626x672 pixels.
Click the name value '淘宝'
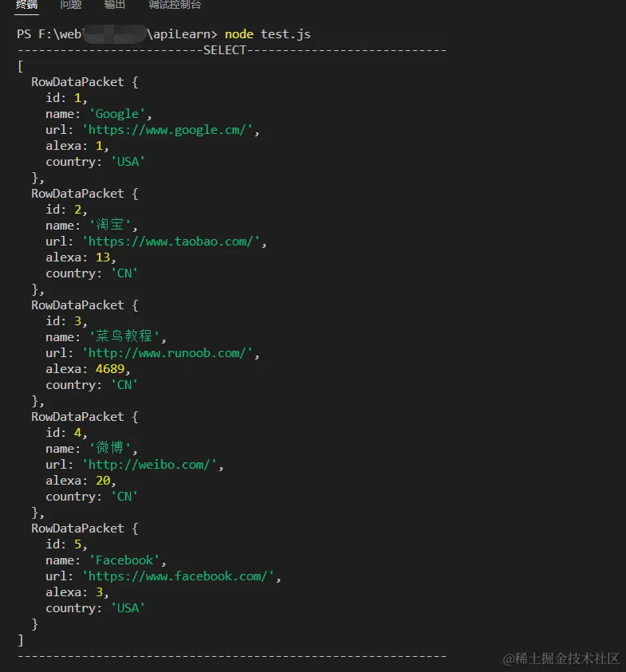point(110,225)
